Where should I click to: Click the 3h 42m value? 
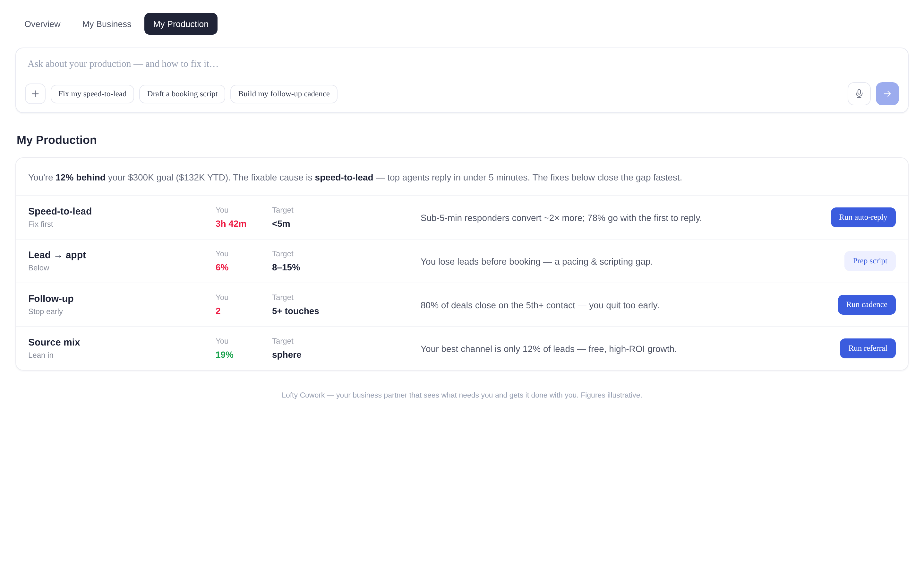point(231,223)
